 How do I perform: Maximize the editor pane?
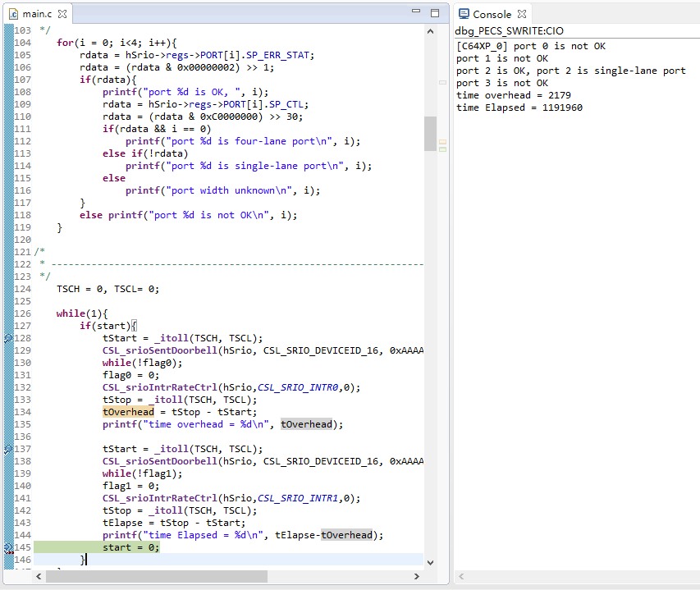(435, 13)
